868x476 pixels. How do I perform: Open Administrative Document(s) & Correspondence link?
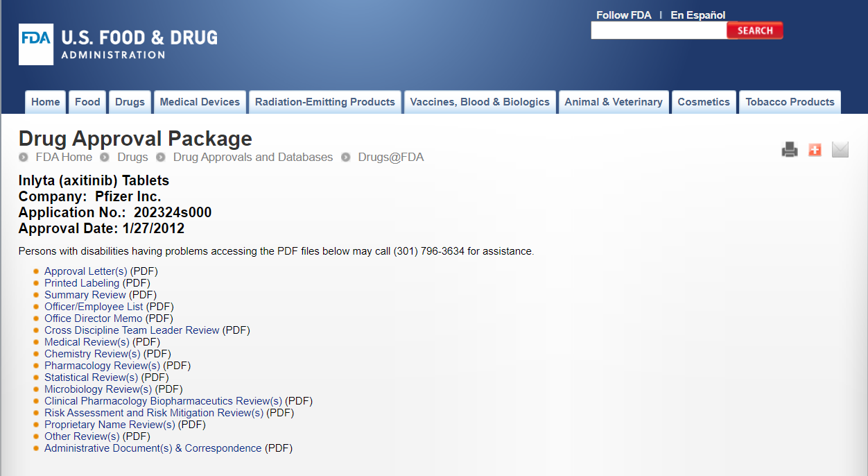click(153, 448)
